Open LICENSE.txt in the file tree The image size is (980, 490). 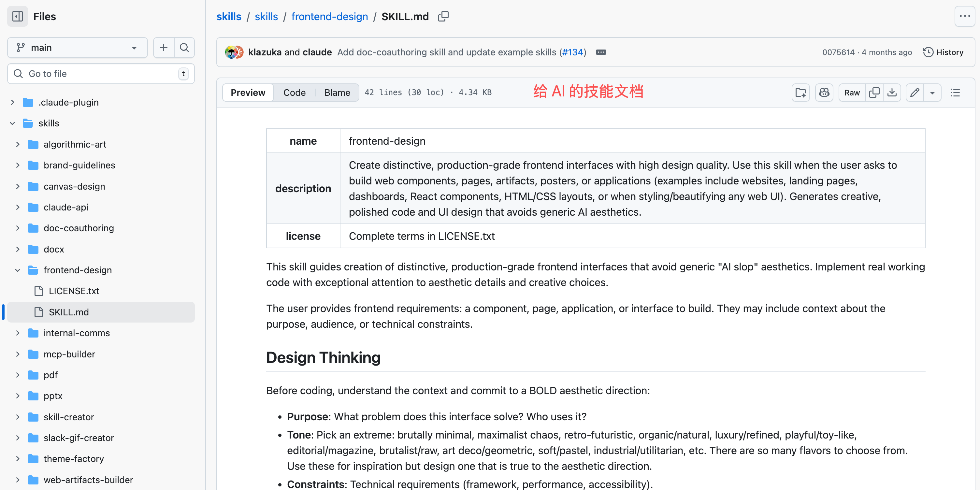(x=74, y=291)
